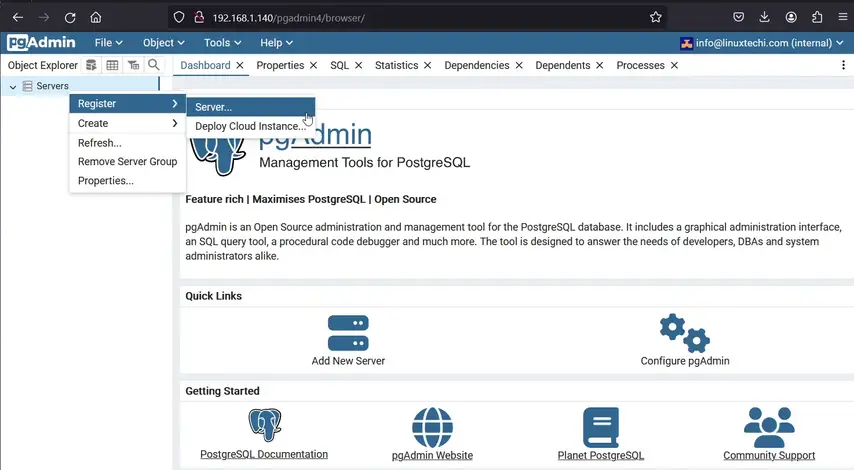The image size is (854, 470).
Task: Bookmark this page with star icon
Action: [x=655, y=17]
